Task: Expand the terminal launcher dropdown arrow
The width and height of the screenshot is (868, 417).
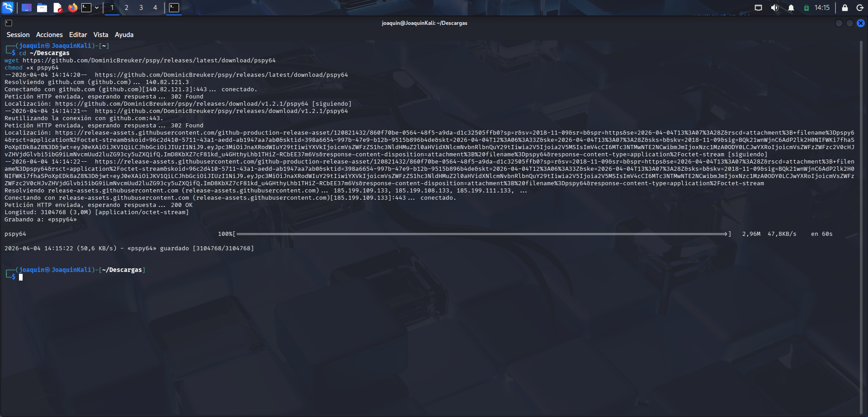Action: tap(97, 8)
